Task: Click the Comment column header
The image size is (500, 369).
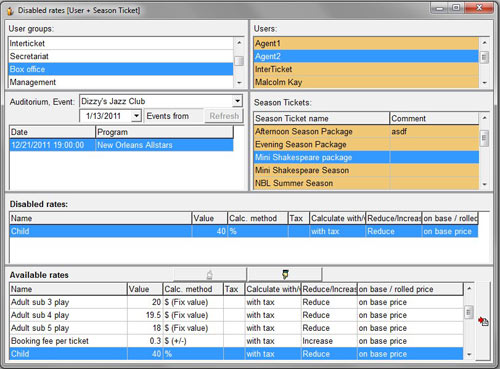Action: point(434,119)
